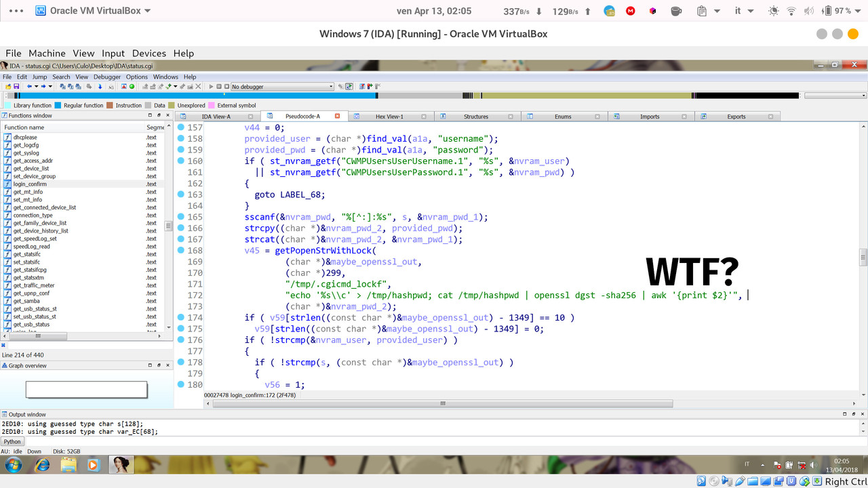
Task: Toggle breakpoint dot at line 176
Action: tap(181, 340)
